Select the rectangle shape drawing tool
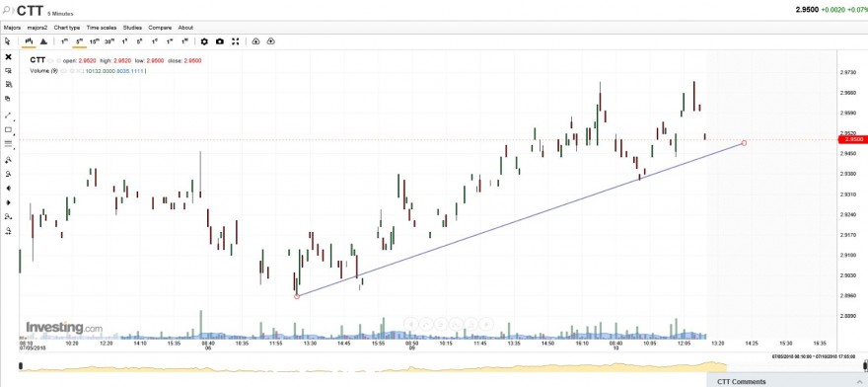Screen dimensions: 868x387 click(8, 129)
